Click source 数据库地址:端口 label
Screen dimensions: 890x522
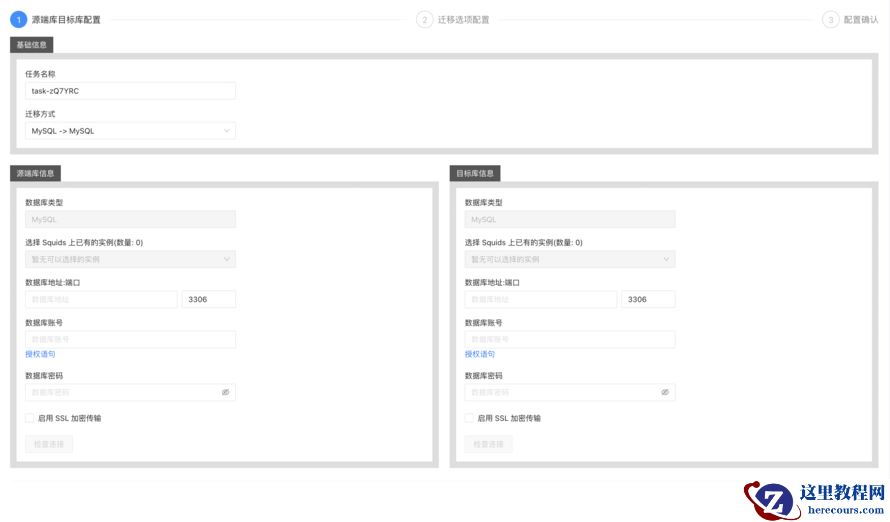(53, 282)
